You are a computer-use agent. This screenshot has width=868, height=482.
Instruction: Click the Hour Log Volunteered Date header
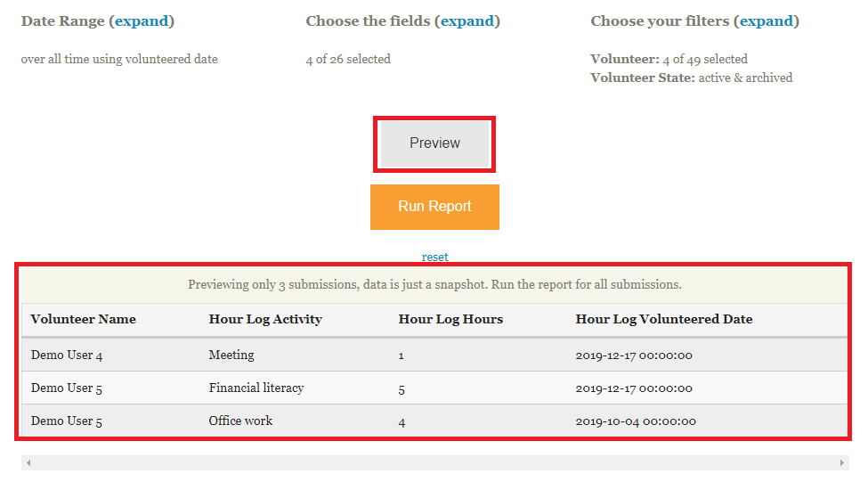[664, 319]
